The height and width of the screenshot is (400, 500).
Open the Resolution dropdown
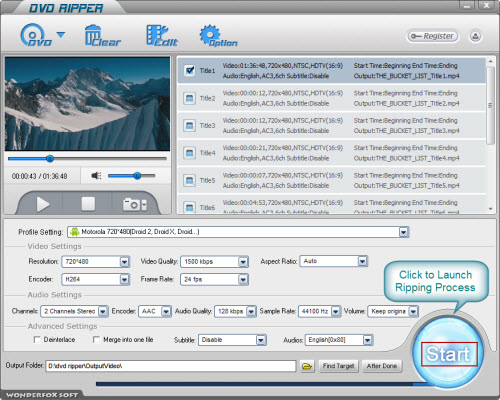124,262
